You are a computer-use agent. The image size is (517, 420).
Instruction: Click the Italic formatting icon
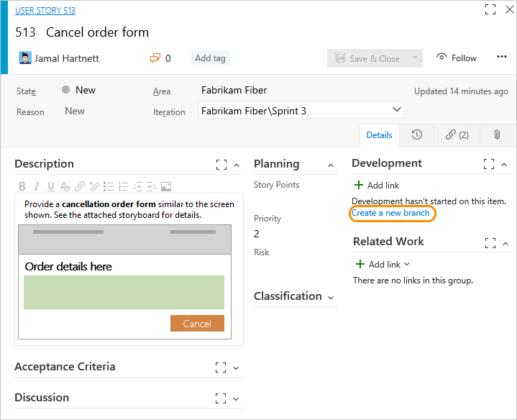[37, 186]
